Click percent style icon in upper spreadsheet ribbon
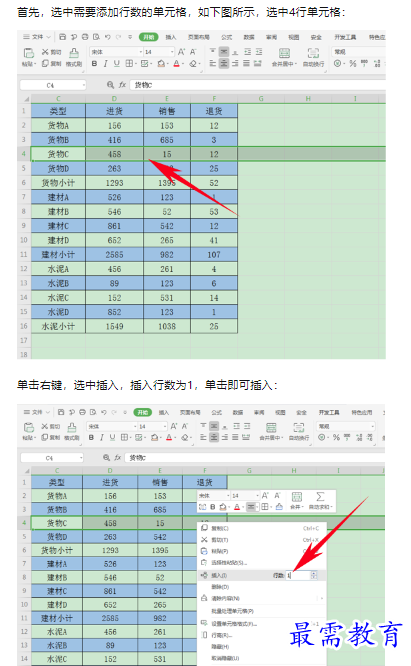Image resolution: width=411 pixels, height=666 pixels. click(x=352, y=64)
